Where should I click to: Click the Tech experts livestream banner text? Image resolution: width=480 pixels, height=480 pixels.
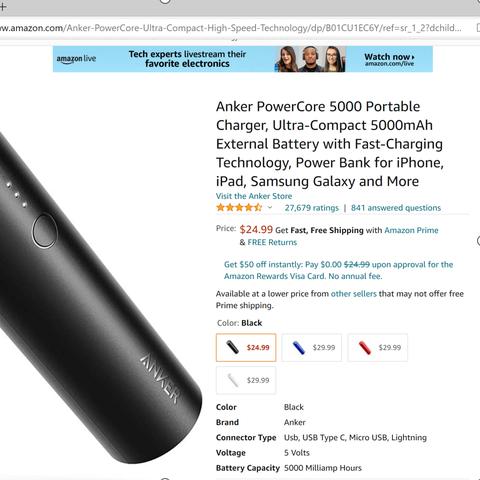[x=187, y=59]
